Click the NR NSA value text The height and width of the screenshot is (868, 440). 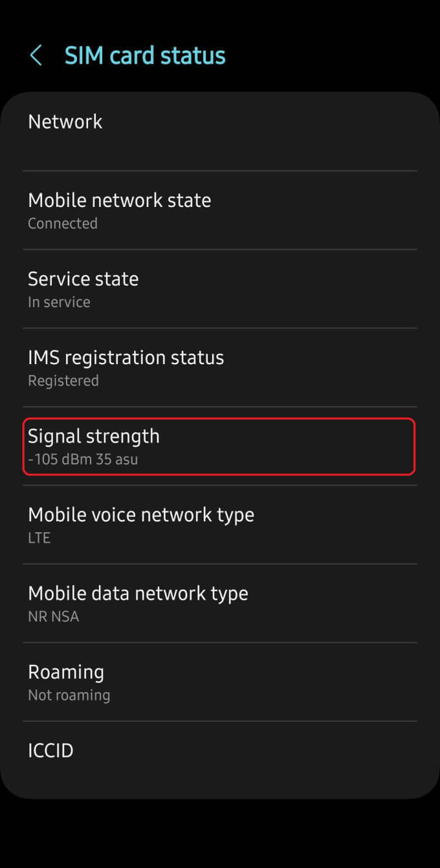click(54, 617)
